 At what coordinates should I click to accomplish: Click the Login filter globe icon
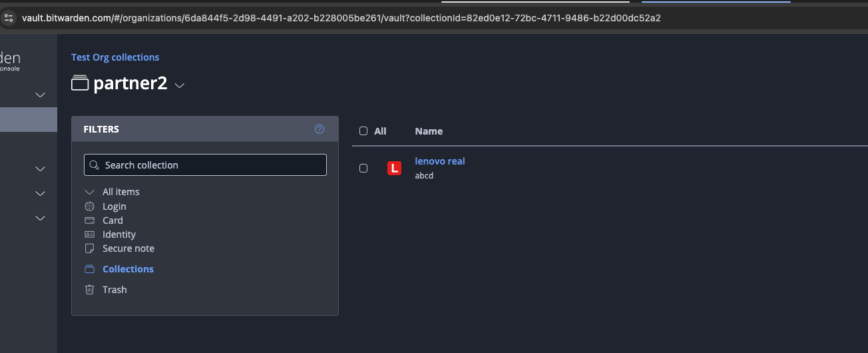click(90, 206)
